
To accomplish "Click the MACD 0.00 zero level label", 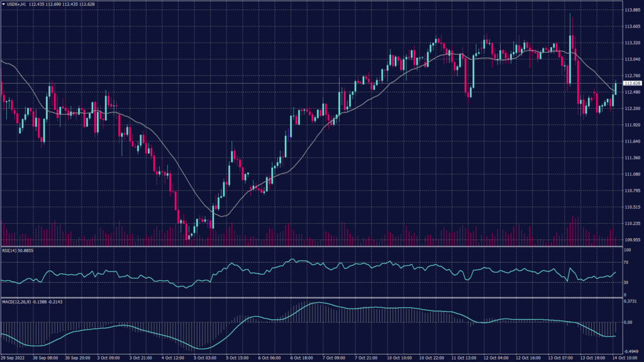I will click(629, 322).
